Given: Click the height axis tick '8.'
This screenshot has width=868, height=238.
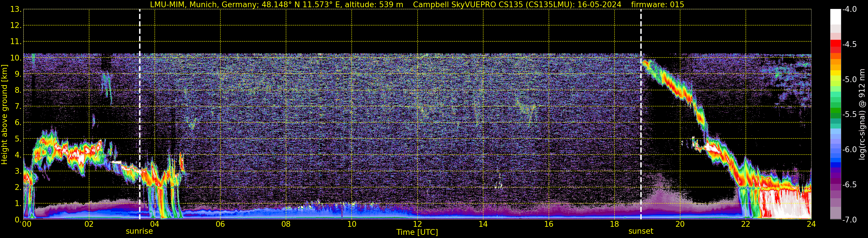Looking at the screenshot, I should pyautogui.click(x=18, y=90).
